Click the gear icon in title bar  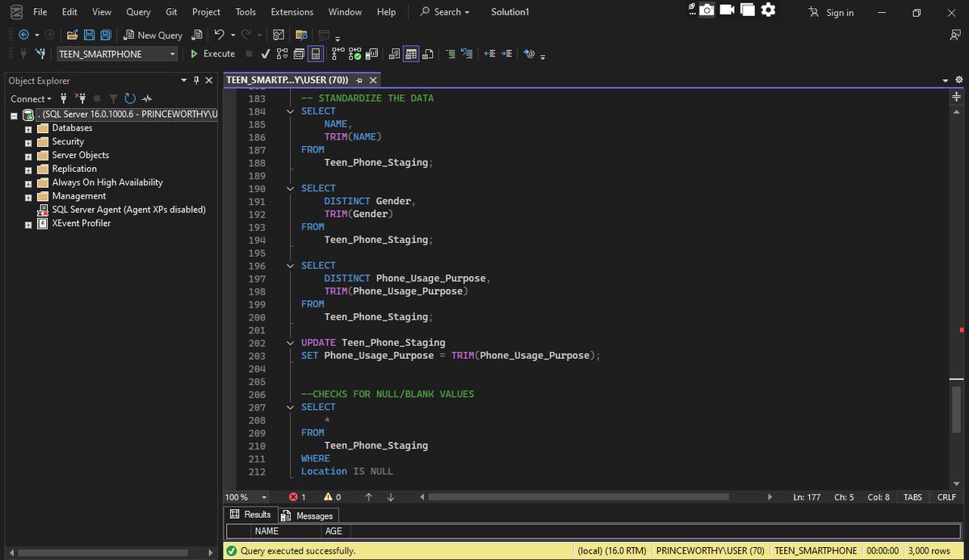point(768,10)
